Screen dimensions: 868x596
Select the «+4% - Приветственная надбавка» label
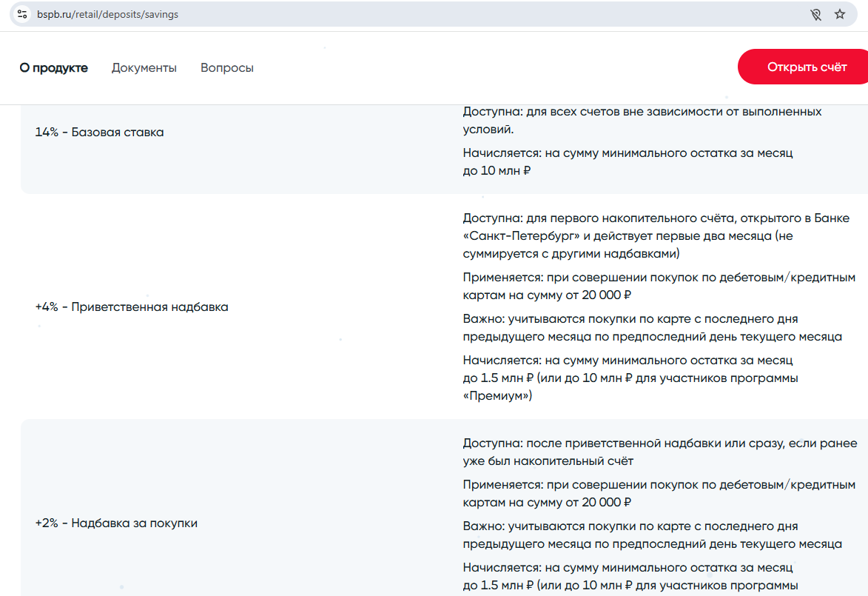pyautogui.click(x=132, y=307)
